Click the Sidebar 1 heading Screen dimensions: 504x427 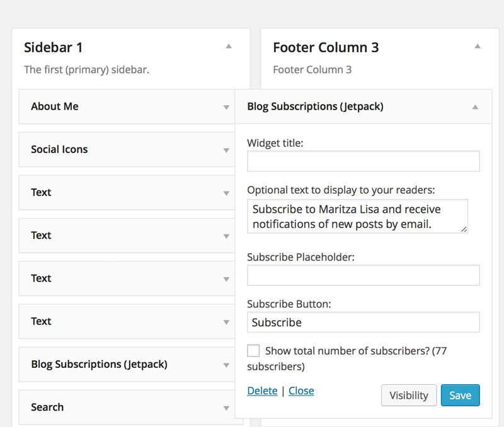pyautogui.click(x=54, y=47)
